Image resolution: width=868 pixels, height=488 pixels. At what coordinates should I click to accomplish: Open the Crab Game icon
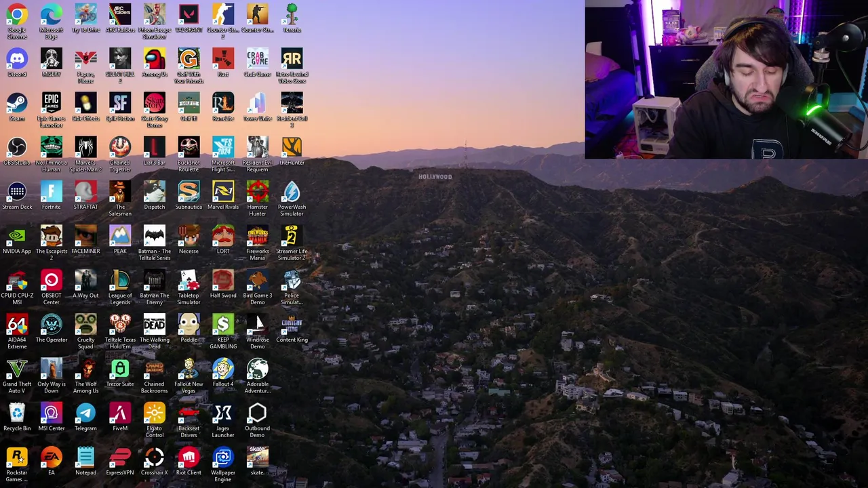tap(257, 59)
